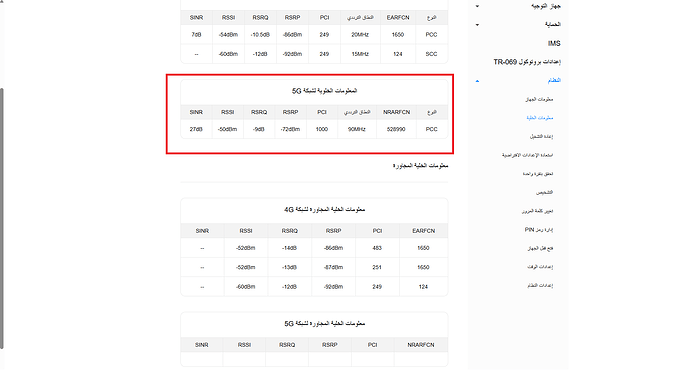Expand the الحماية menu arrow
Screen dimensions: 690x370
coord(477,25)
